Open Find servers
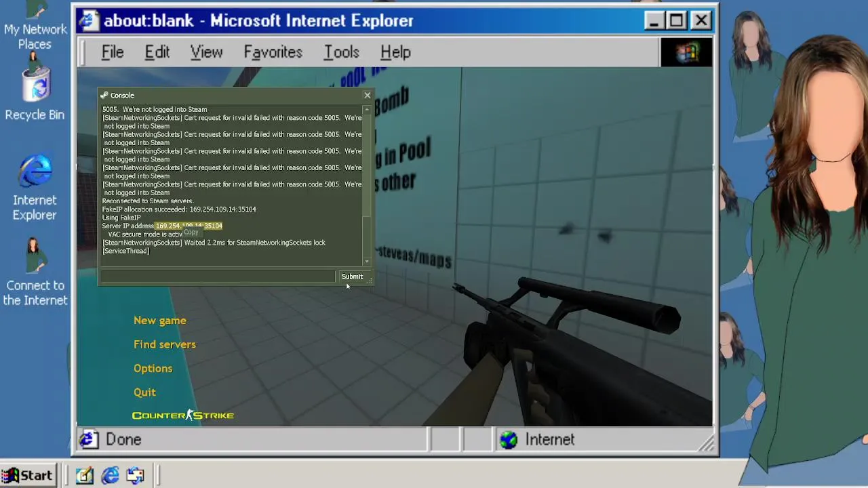The height and width of the screenshot is (488, 868). coord(165,344)
